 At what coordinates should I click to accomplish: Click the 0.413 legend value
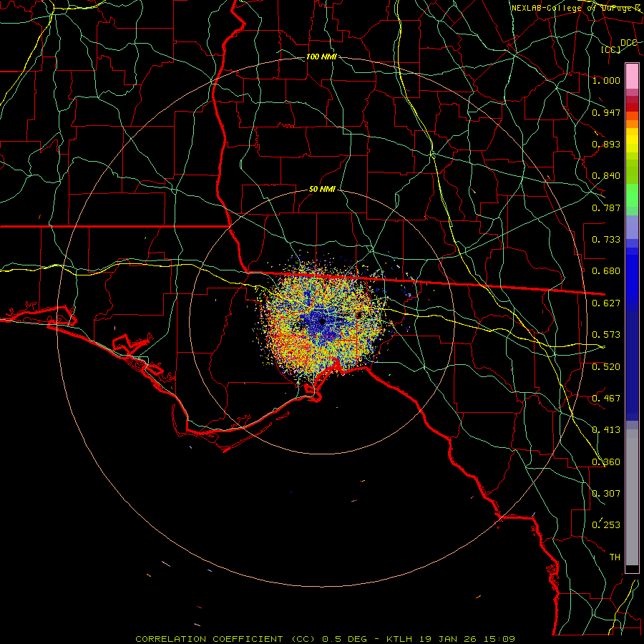click(x=606, y=430)
